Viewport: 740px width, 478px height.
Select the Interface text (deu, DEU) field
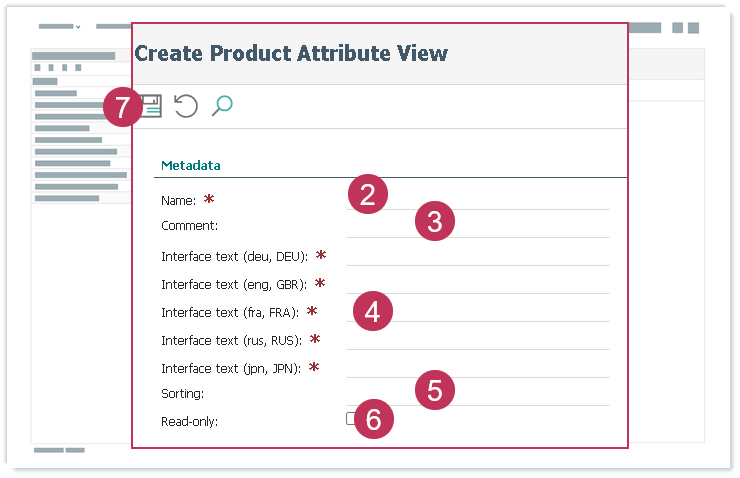[478, 256]
